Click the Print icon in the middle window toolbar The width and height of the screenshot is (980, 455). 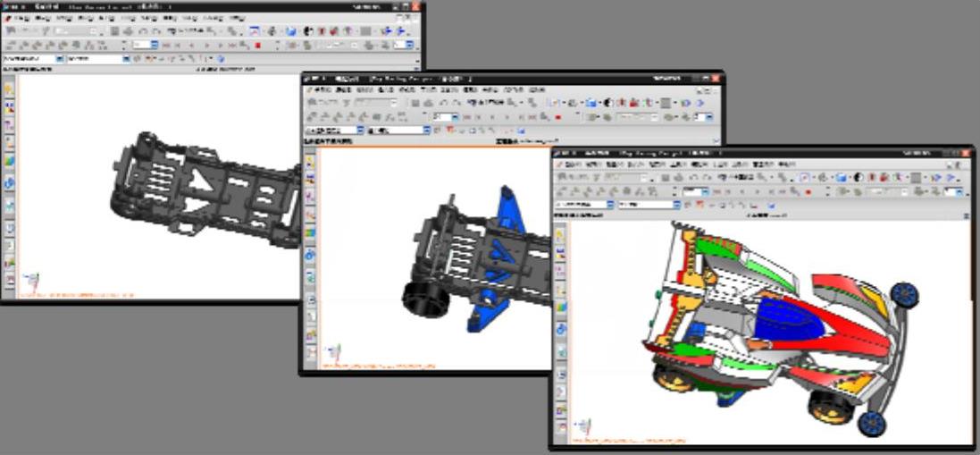pyautogui.click(x=429, y=103)
